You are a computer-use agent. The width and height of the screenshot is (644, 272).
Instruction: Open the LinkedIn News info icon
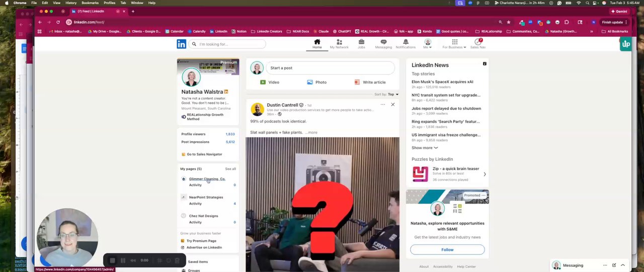[485, 64]
